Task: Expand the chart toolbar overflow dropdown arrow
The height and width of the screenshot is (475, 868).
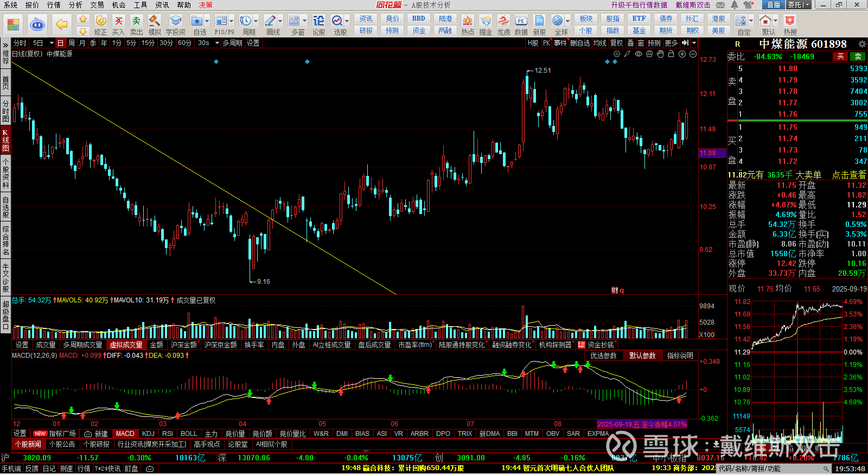Action: (x=694, y=43)
